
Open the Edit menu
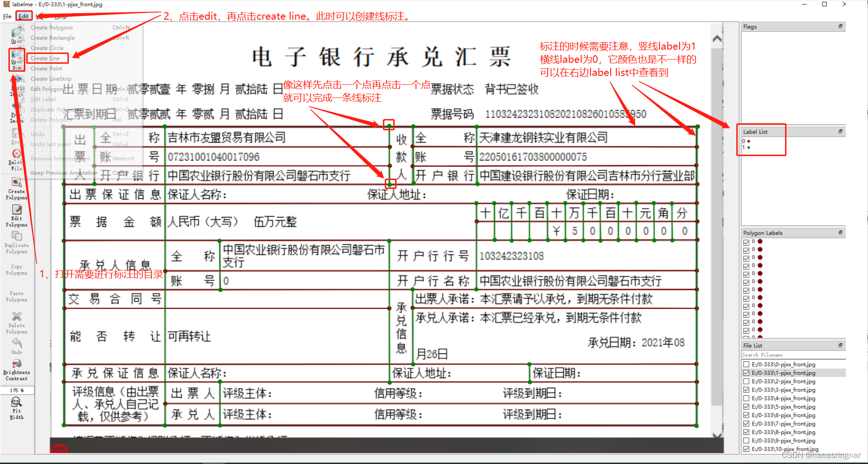23,16
